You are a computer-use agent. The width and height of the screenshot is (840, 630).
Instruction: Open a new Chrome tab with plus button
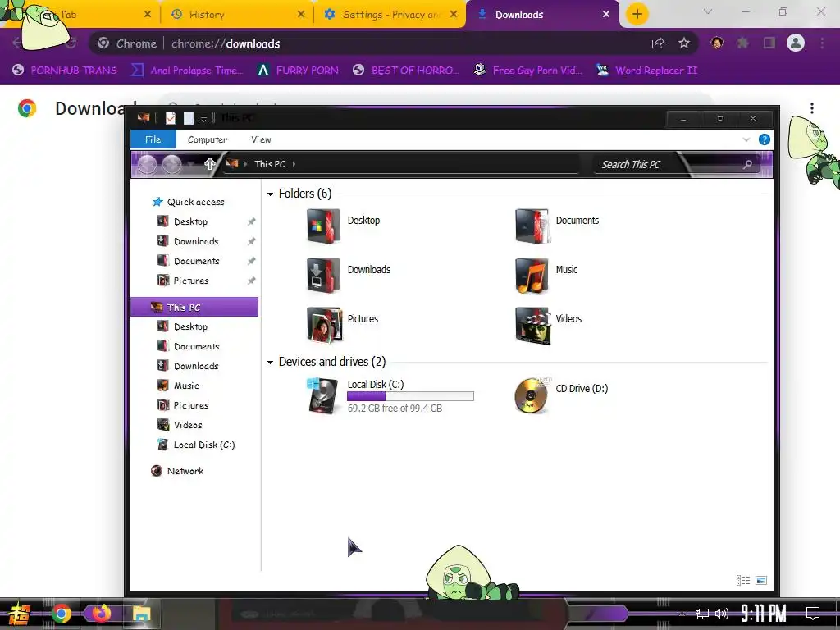click(637, 15)
